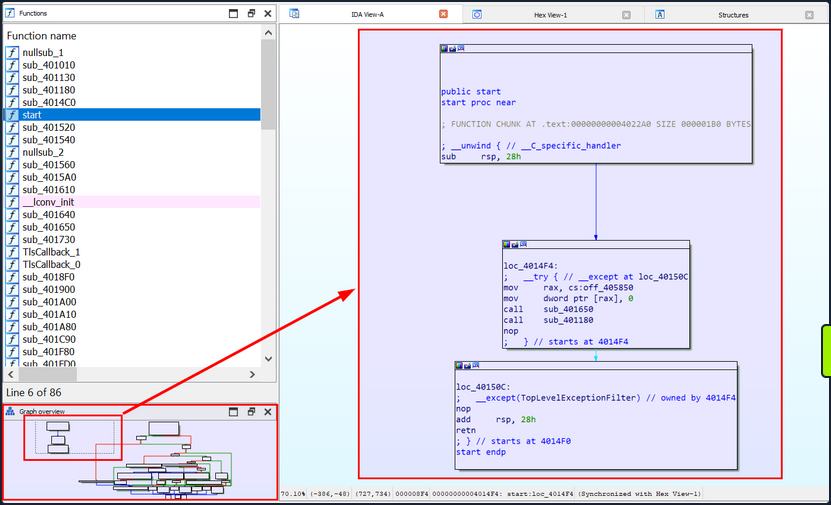Viewport: 831px width, 505px height.
Task: Click the color icon on start node
Action: coord(444,48)
